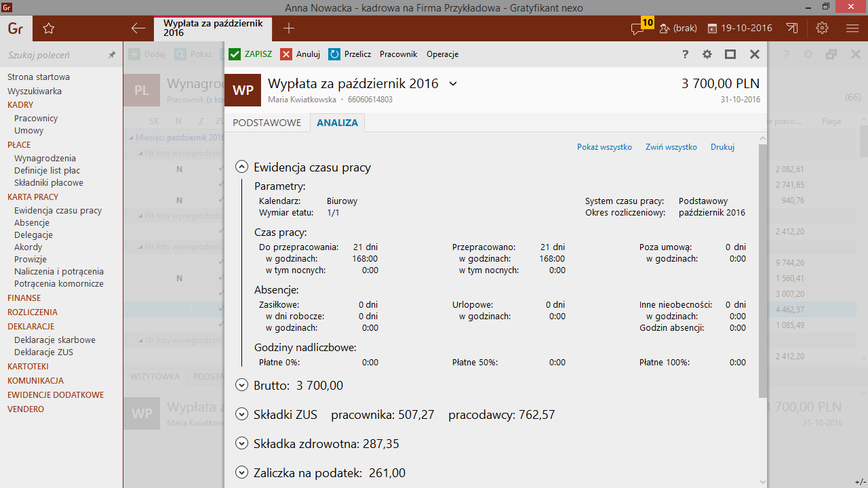Pin the command search panel

click(112, 55)
